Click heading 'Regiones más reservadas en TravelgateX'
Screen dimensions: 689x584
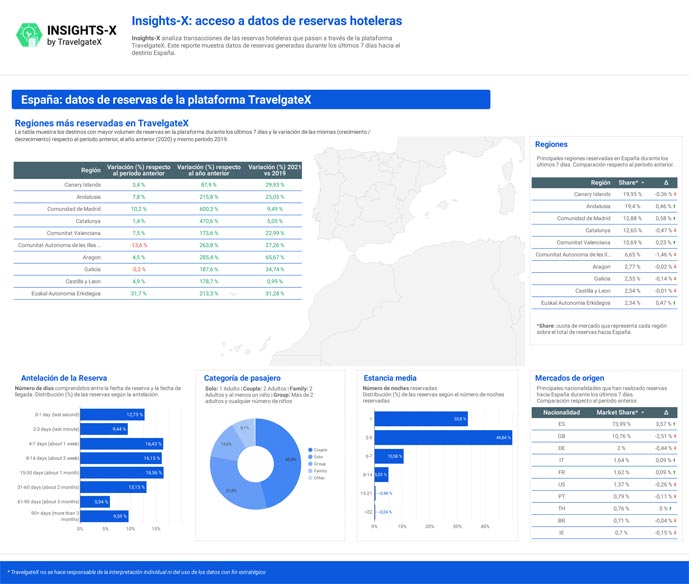(x=102, y=123)
